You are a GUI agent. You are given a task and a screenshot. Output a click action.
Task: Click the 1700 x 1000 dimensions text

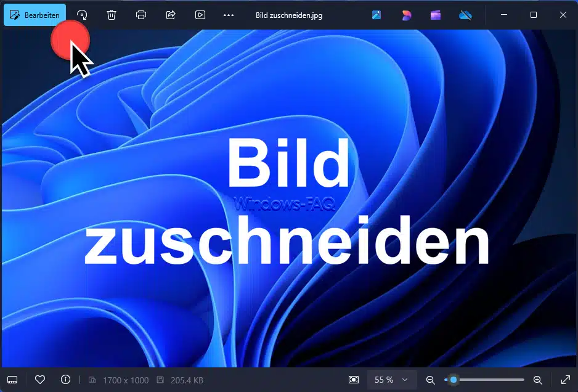pyautogui.click(x=126, y=380)
